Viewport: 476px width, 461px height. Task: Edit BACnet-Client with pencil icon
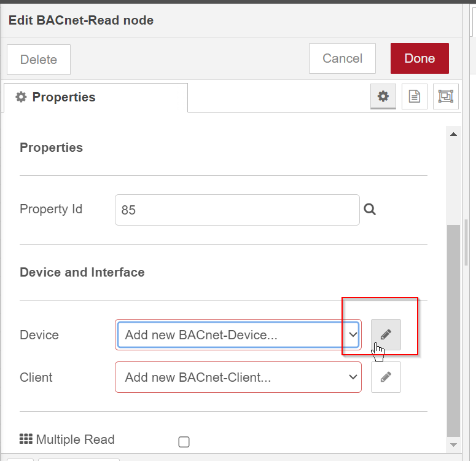click(x=386, y=377)
